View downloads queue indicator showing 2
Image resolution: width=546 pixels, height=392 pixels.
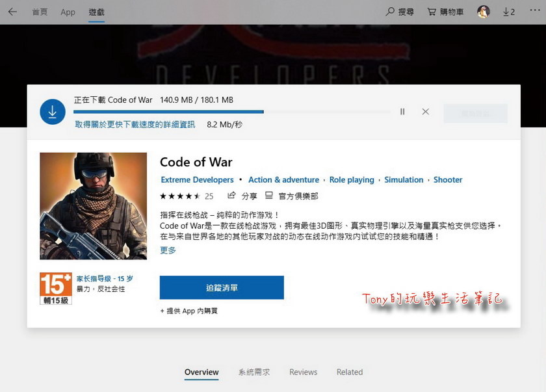pyautogui.click(x=509, y=12)
